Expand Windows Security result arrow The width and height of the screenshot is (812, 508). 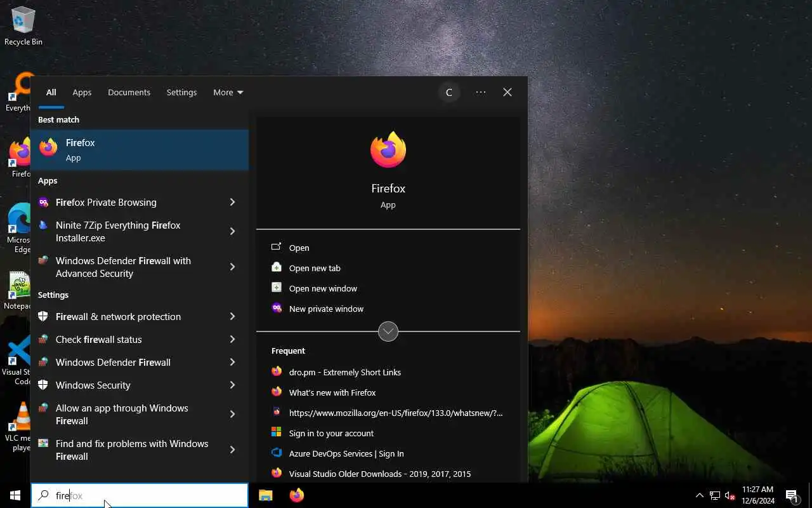coord(232,385)
